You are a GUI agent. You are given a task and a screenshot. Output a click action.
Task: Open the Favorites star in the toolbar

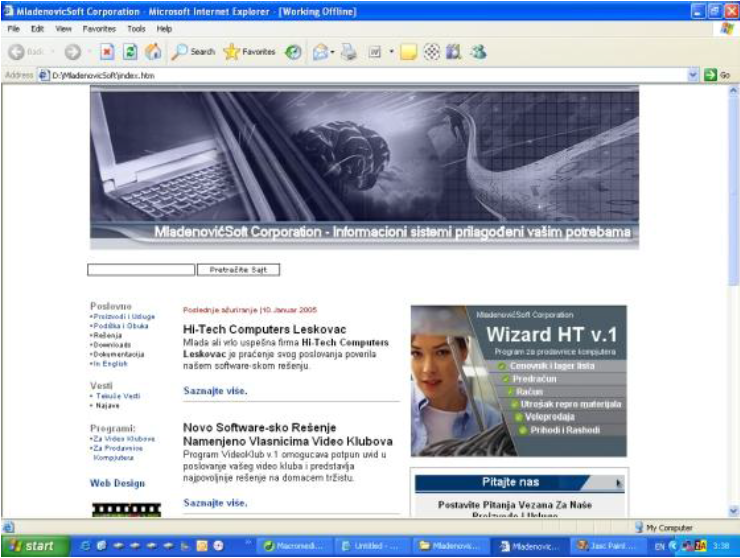click(249, 52)
